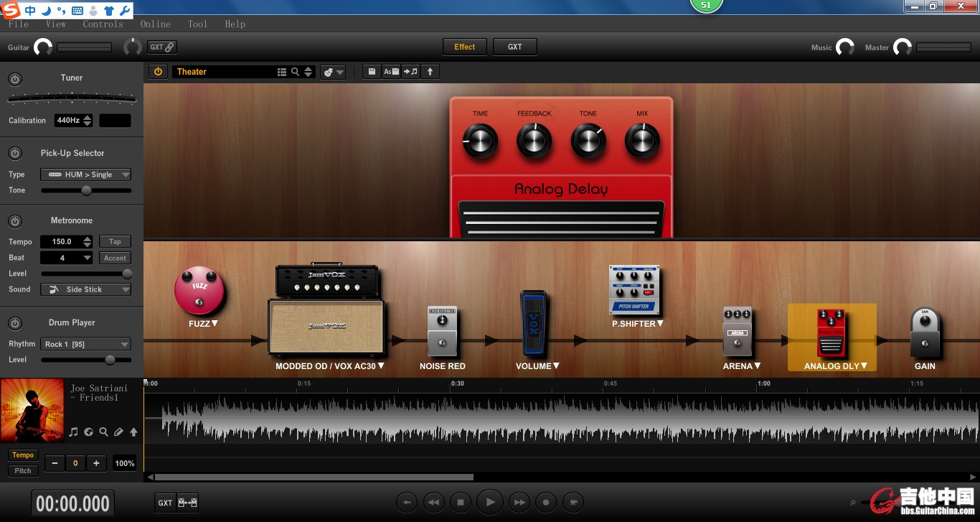
Task: Click the Save As program icon
Action: coord(391,72)
